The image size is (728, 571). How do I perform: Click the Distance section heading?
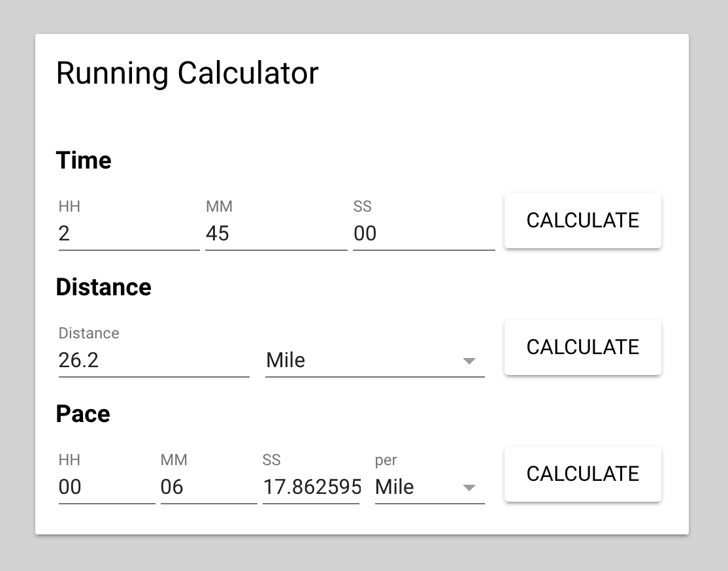pyautogui.click(x=104, y=287)
